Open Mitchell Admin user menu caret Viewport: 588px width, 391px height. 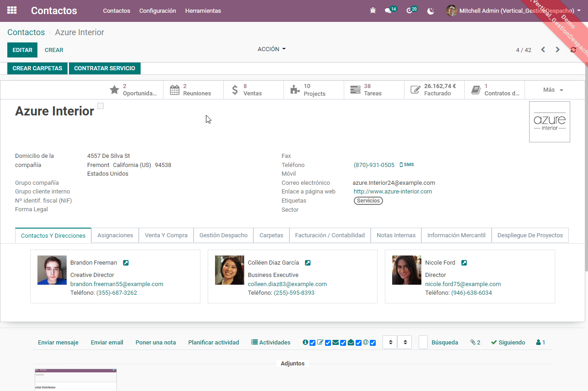coord(579,10)
